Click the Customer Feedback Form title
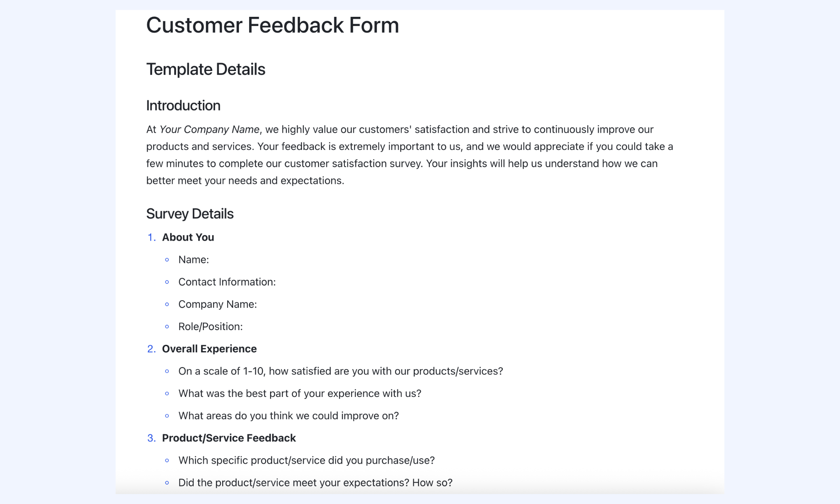The width and height of the screenshot is (840, 504). [x=273, y=25]
